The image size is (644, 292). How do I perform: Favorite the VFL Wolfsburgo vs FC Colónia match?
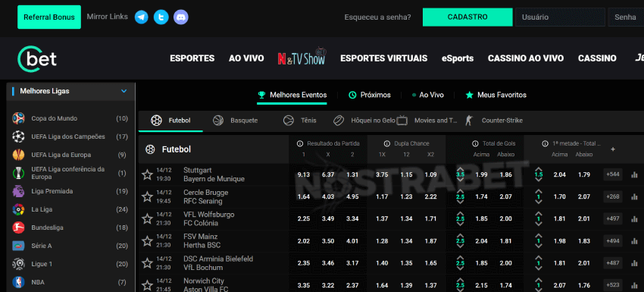pyautogui.click(x=147, y=218)
